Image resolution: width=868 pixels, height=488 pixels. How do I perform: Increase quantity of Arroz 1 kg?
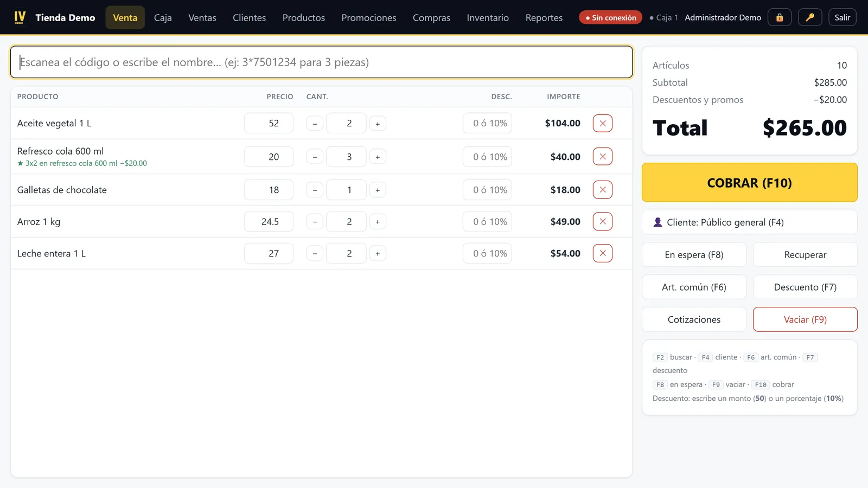378,222
